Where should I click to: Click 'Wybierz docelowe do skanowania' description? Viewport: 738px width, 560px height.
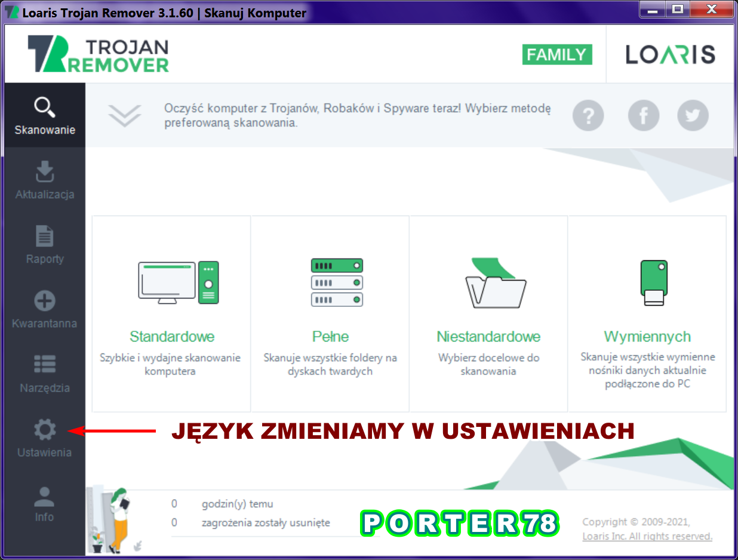(488, 364)
